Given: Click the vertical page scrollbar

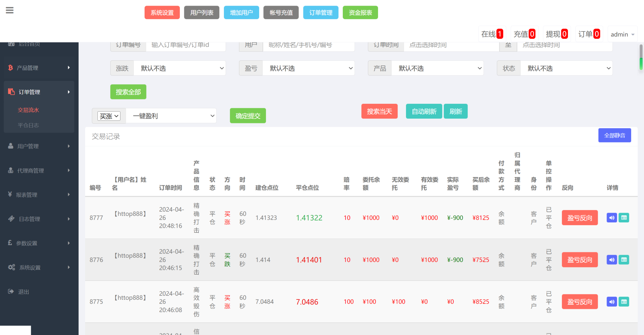Looking at the screenshot, I should click(641, 57).
